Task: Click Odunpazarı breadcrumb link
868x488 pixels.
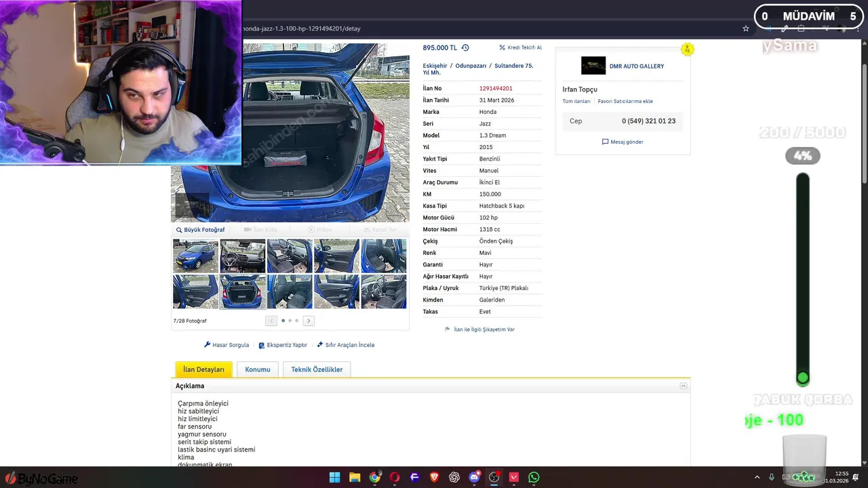Action: (471, 66)
